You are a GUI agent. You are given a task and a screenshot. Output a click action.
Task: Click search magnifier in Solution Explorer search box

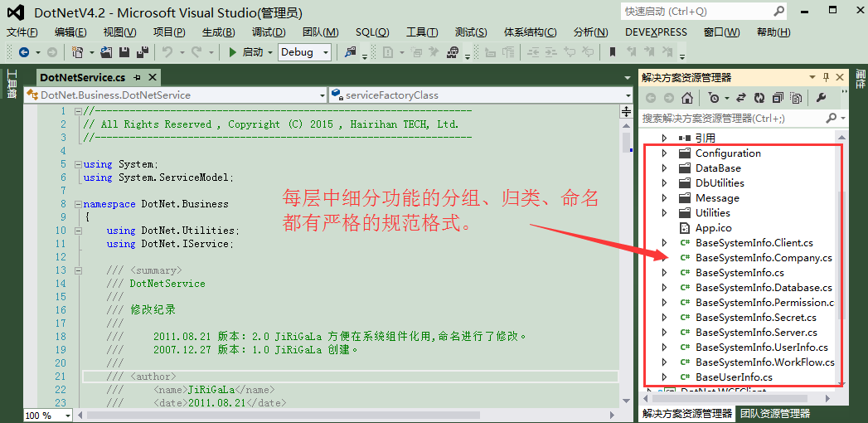coord(832,118)
